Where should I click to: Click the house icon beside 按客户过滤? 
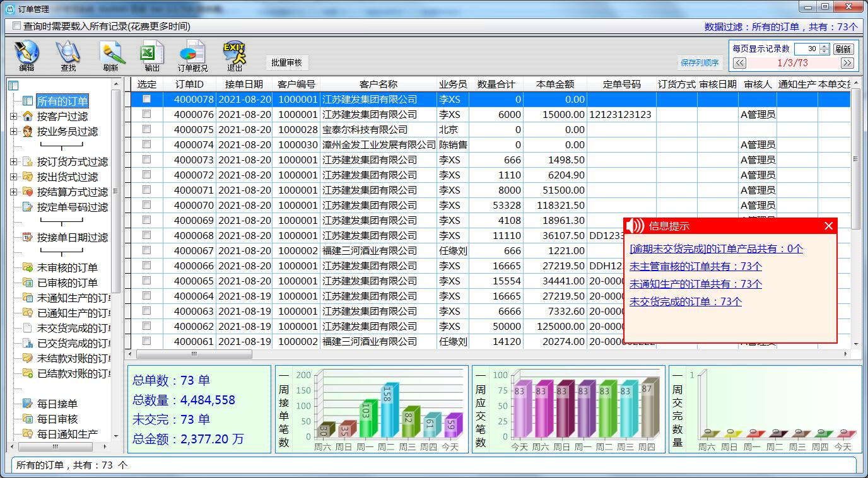(x=27, y=116)
